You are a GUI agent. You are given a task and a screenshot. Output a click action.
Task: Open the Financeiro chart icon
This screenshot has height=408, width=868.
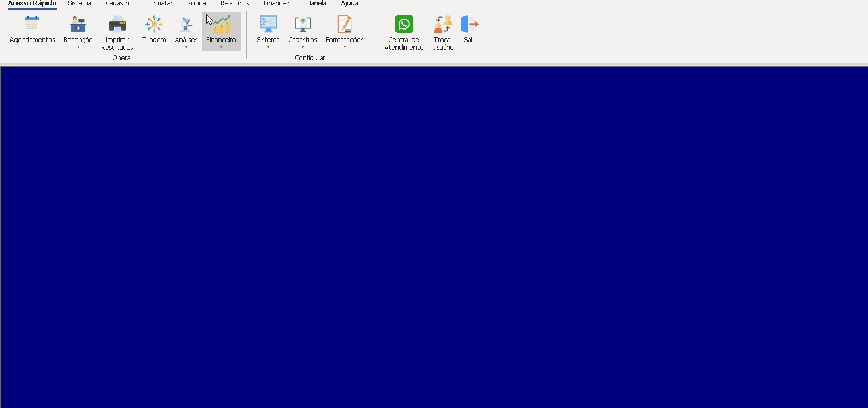coord(222,24)
